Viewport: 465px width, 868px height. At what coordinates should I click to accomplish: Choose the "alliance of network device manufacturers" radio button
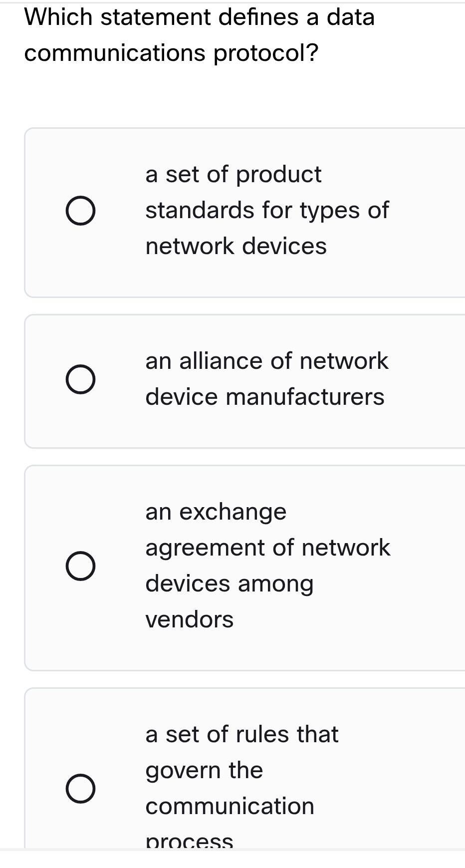tap(80, 379)
